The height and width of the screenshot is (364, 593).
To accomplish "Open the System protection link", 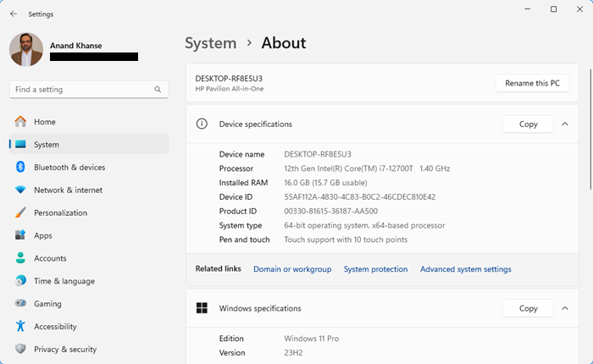I will pos(375,269).
